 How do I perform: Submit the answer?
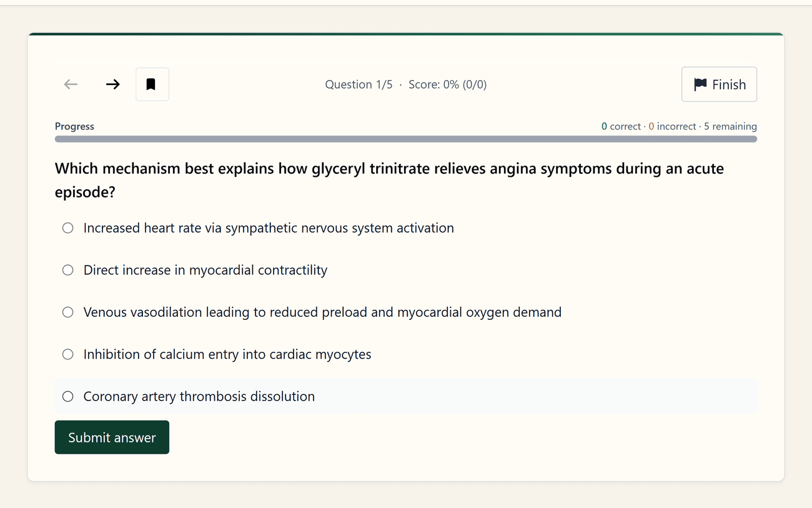pyautogui.click(x=112, y=437)
